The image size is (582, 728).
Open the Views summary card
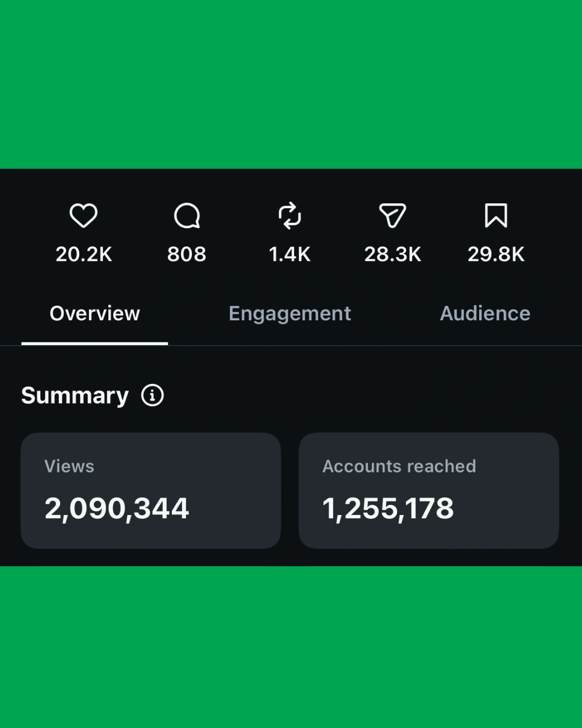point(151,491)
